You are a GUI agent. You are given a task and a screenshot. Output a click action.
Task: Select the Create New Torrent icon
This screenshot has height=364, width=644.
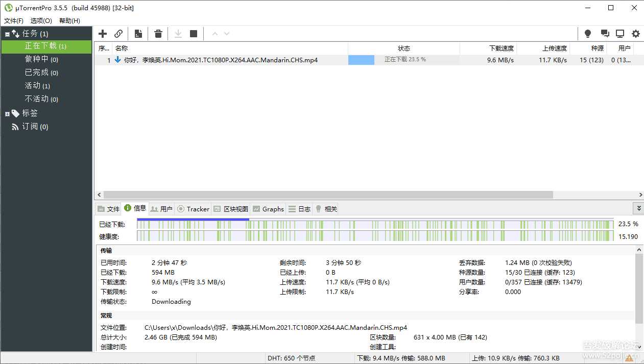138,34
